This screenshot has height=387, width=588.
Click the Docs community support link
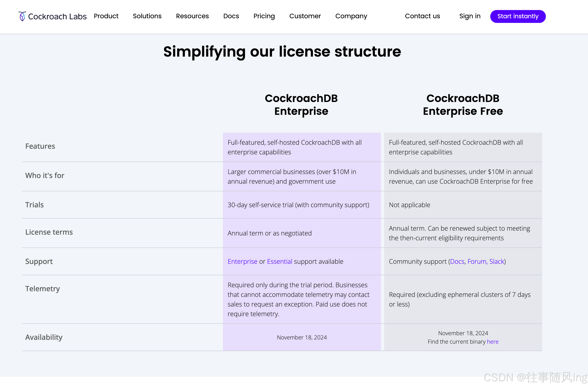[x=457, y=261]
